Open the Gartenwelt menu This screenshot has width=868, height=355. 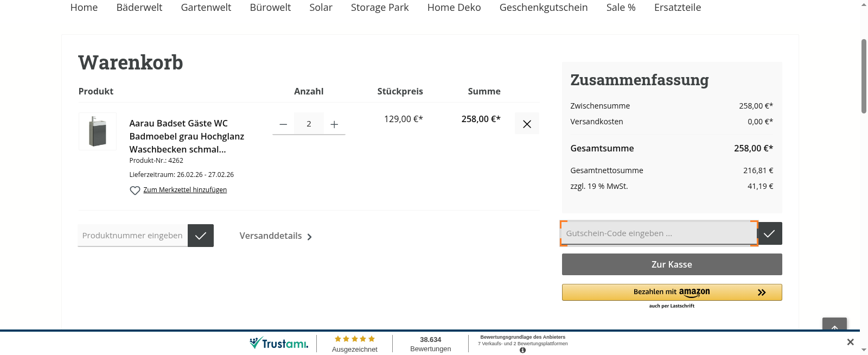click(x=206, y=8)
